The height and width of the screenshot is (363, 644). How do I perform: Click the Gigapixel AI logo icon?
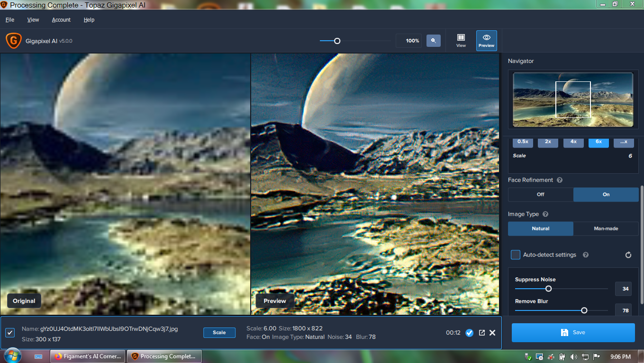(x=14, y=41)
